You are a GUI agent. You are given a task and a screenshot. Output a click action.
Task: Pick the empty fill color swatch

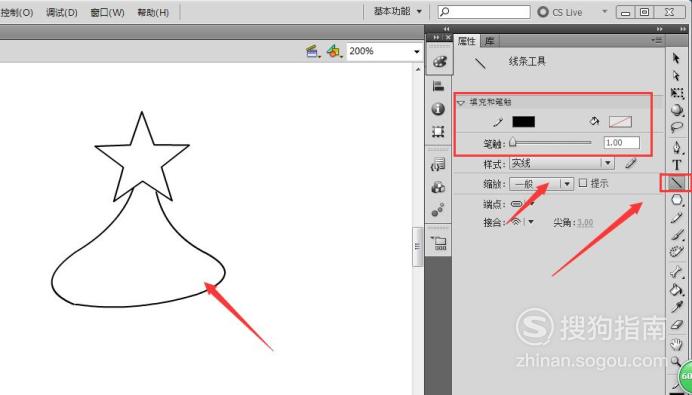click(620, 122)
